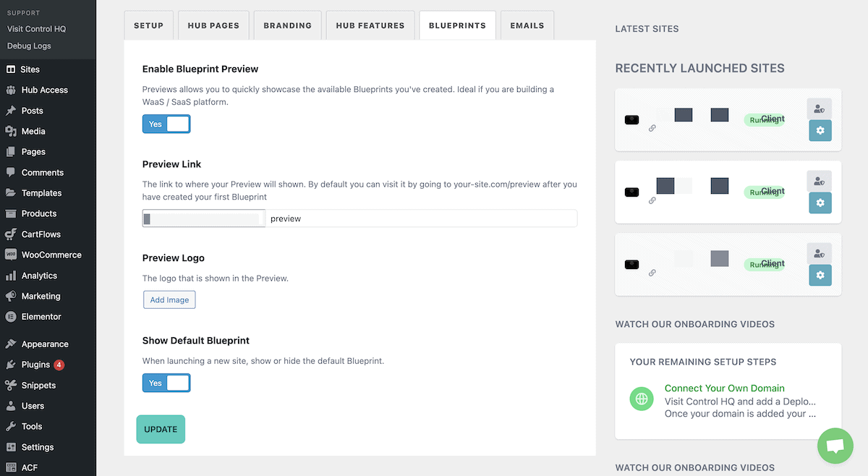Click the Analytics bar chart icon
This screenshot has height=476, width=868.
pyautogui.click(x=11, y=276)
